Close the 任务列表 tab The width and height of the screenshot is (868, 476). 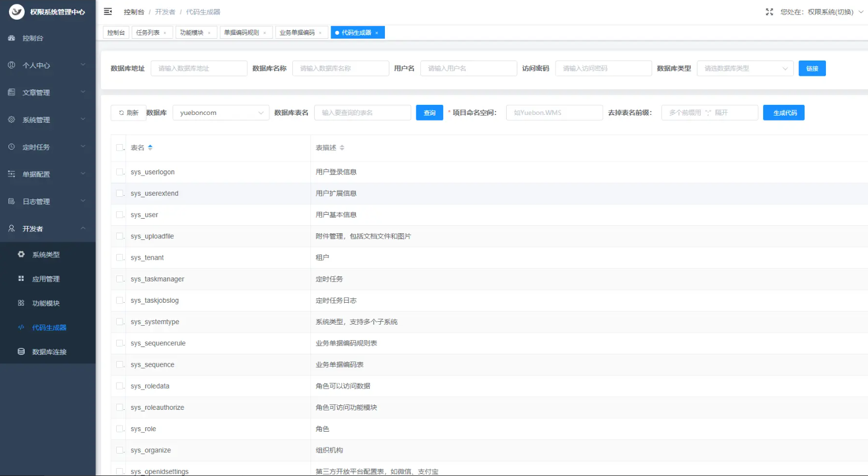click(165, 33)
